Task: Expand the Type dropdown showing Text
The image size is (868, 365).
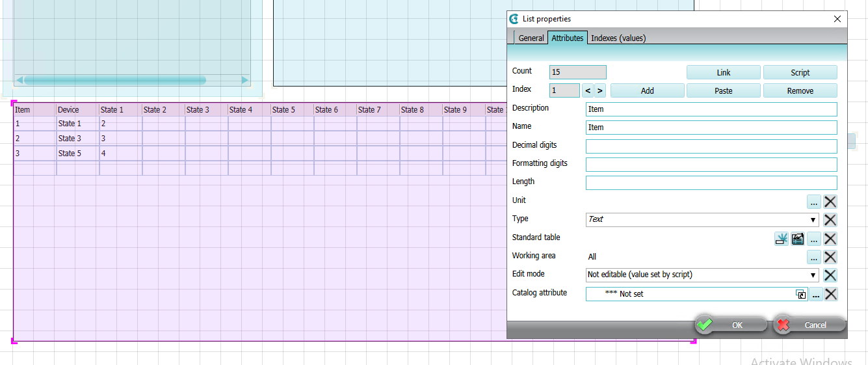Action: coord(813,220)
